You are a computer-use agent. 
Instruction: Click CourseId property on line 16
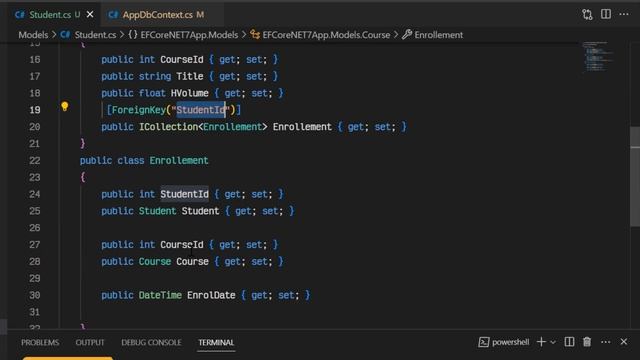pyautogui.click(x=182, y=60)
